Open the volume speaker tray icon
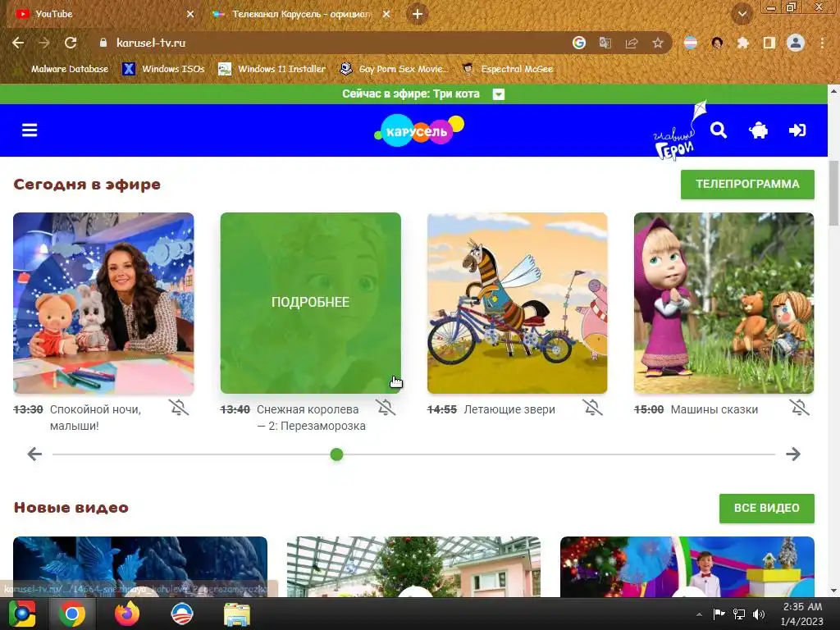The image size is (840, 630). click(759, 614)
